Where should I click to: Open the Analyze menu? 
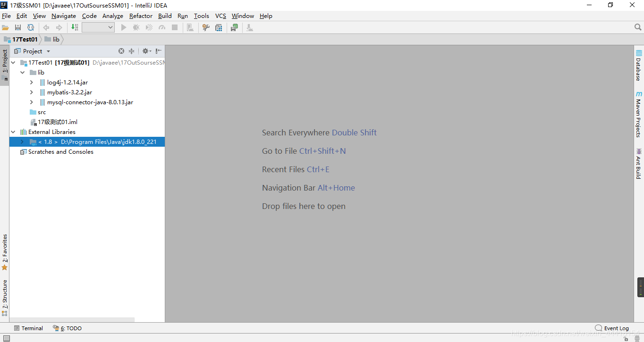[113, 16]
